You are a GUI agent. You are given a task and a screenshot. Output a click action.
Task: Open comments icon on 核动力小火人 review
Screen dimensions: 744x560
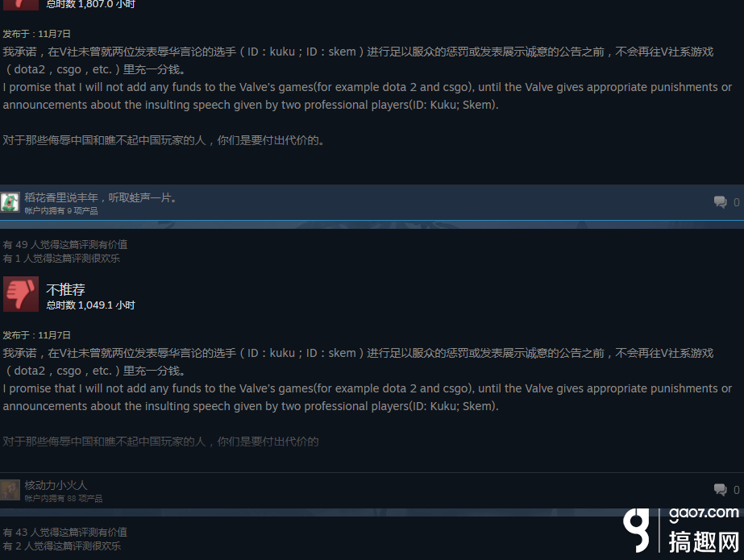(721, 489)
